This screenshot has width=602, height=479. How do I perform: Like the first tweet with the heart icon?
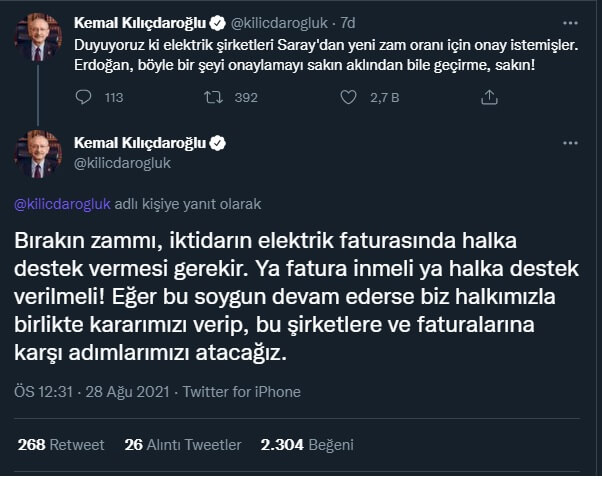[x=348, y=97]
